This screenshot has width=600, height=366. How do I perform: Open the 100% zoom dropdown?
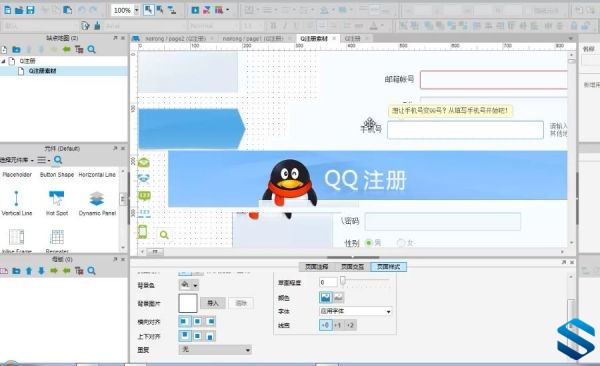coord(137,10)
